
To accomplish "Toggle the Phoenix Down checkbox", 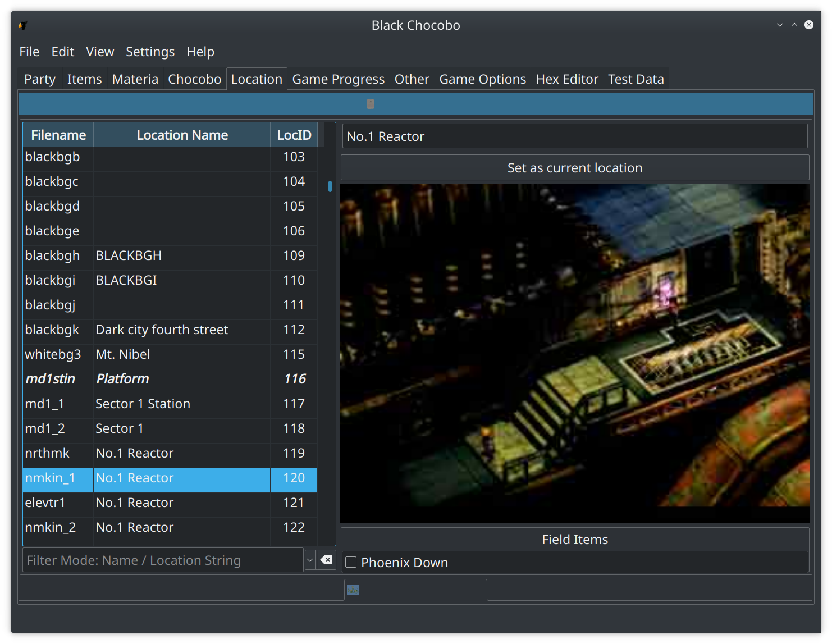I will [351, 562].
